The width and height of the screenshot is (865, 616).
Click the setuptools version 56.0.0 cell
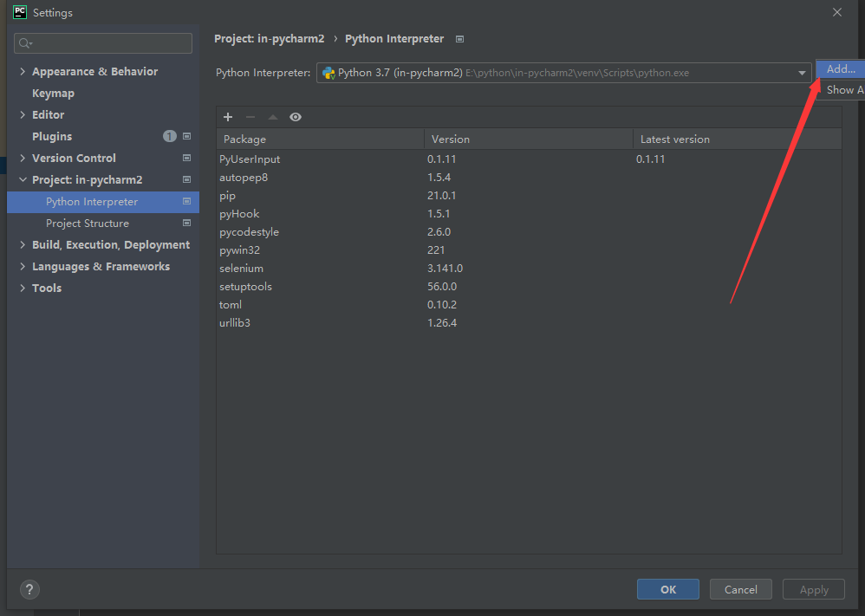(x=442, y=286)
